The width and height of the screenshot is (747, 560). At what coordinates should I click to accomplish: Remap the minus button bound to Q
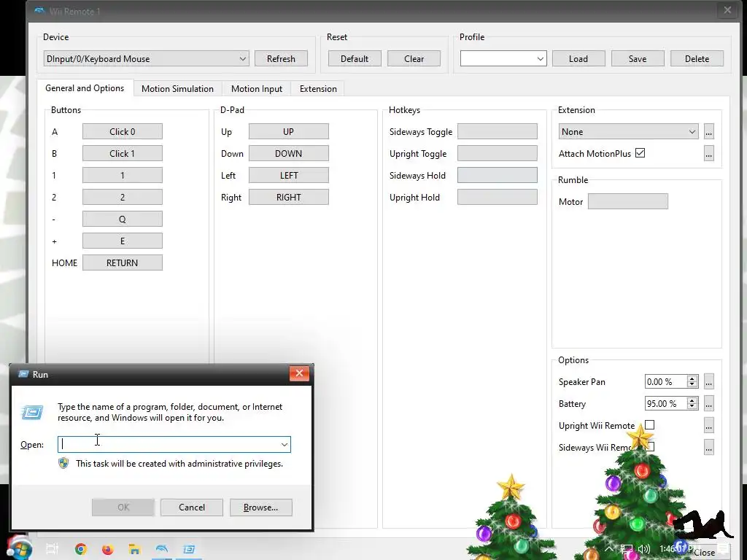[123, 219]
